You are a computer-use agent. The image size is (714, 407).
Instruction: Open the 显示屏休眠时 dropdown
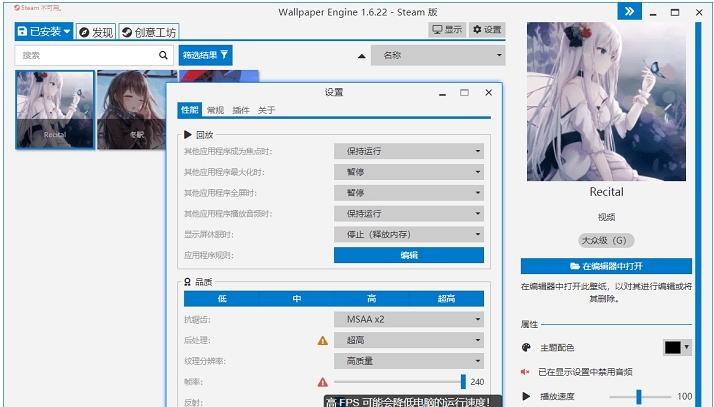409,234
